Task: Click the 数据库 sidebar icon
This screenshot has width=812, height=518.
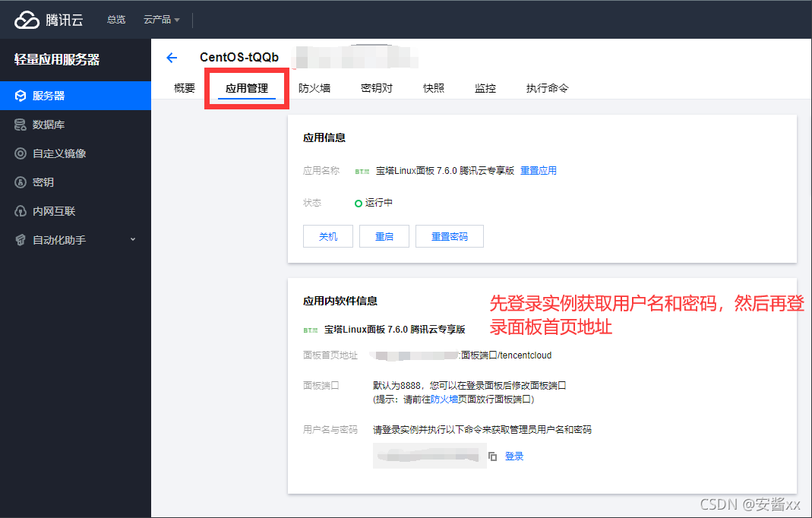Action: coord(21,125)
